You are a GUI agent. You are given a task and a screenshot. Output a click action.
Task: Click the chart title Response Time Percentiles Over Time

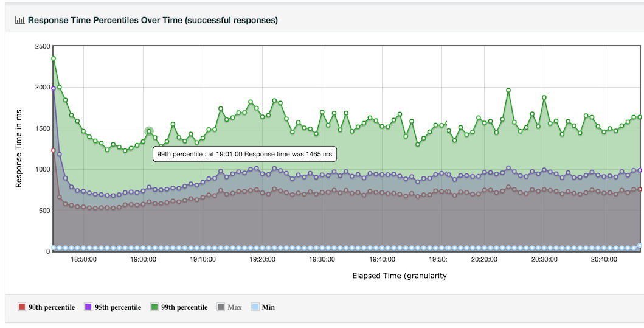coord(153,20)
